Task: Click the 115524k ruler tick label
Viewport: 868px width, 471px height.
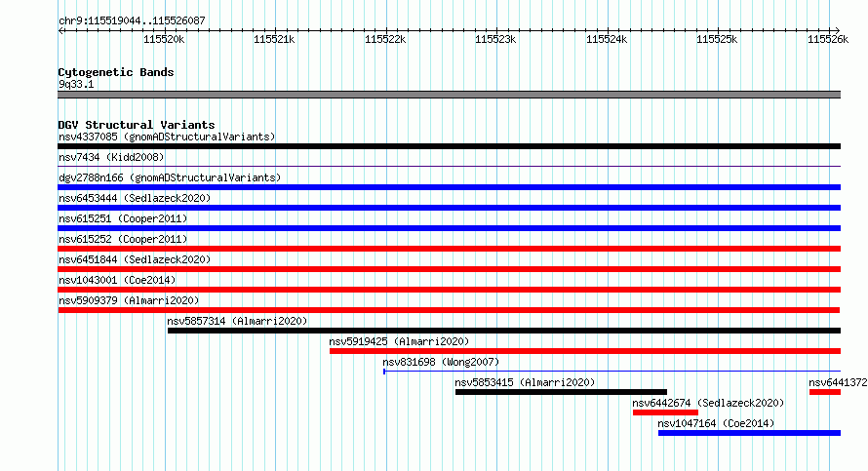Action: [x=607, y=39]
